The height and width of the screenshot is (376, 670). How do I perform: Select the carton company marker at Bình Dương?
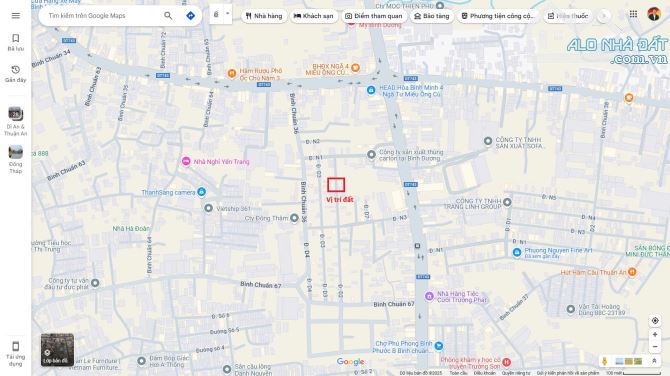[x=371, y=154]
